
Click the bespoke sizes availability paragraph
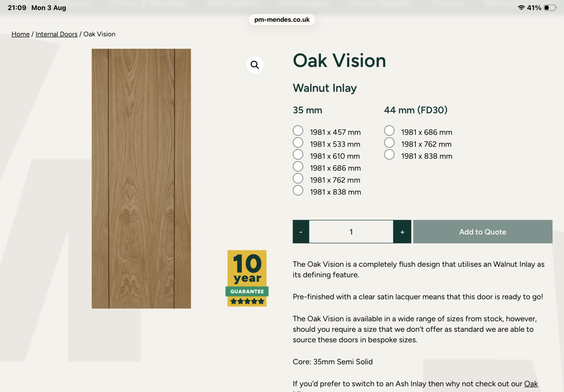(x=414, y=329)
